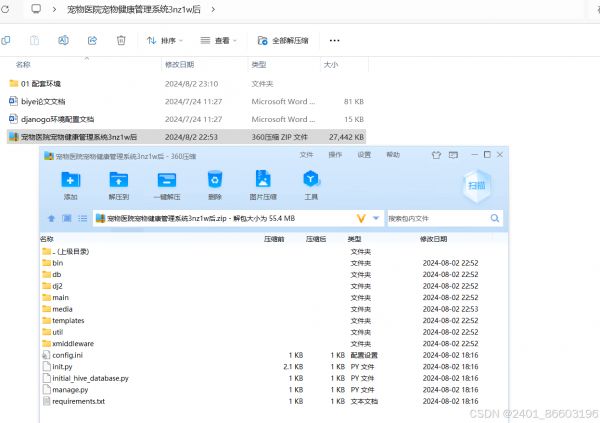Switch to list view in 360压缩 path bar
This screenshot has width=600, height=423.
[83, 218]
